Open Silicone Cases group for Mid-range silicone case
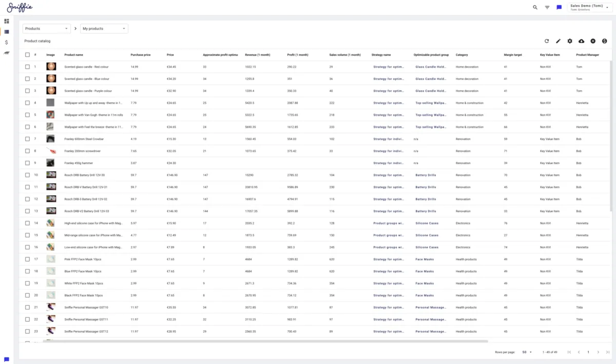This screenshot has height=364, width=616. (x=427, y=235)
